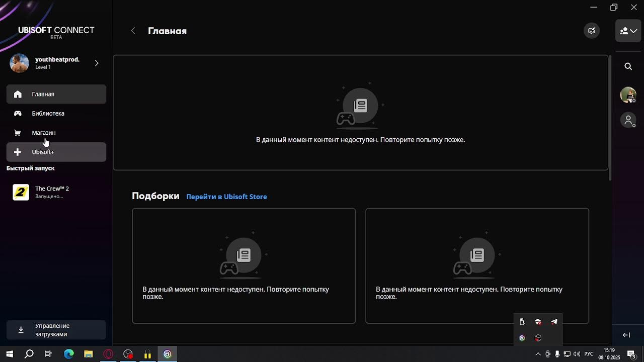
Task: Open Task View on the taskbar
Action: pyautogui.click(x=48, y=354)
